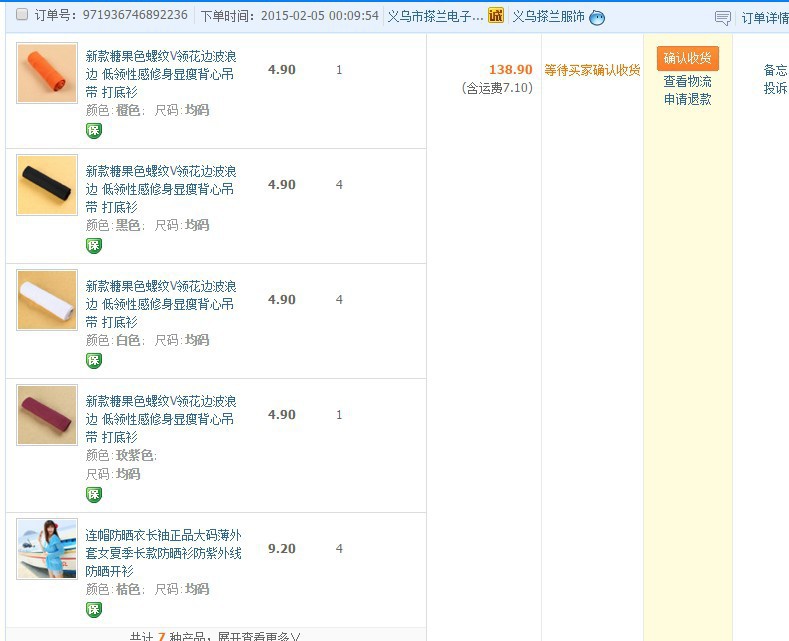Click the order details note icon

(723, 17)
